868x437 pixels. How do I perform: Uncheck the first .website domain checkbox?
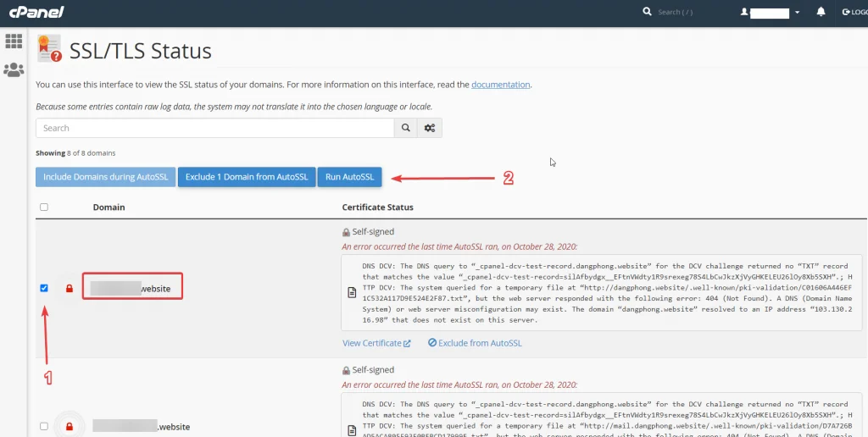click(x=44, y=288)
